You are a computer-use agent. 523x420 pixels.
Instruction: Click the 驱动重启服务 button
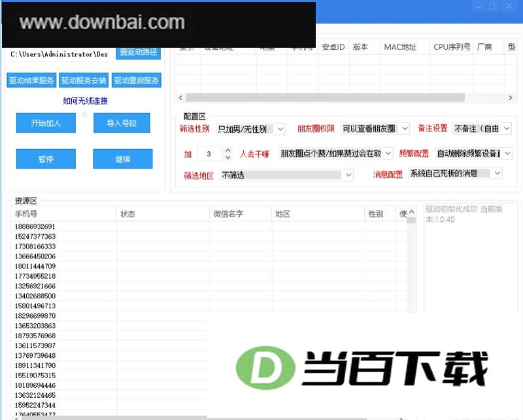[137, 80]
